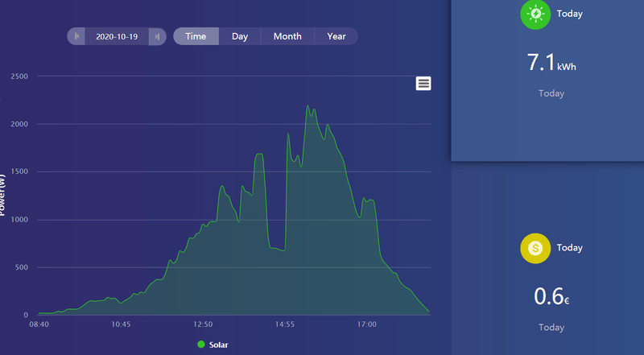Click the green solar energy icon

pos(535,14)
